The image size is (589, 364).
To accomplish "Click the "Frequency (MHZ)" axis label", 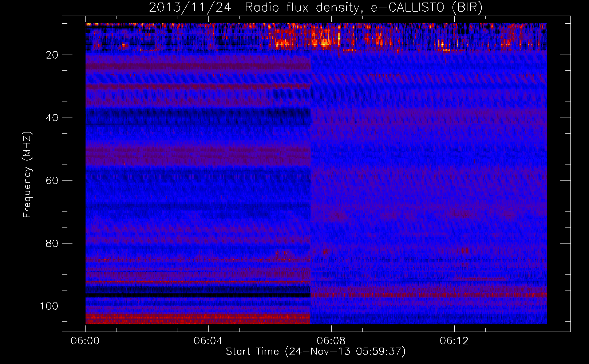I will point(27,175).
